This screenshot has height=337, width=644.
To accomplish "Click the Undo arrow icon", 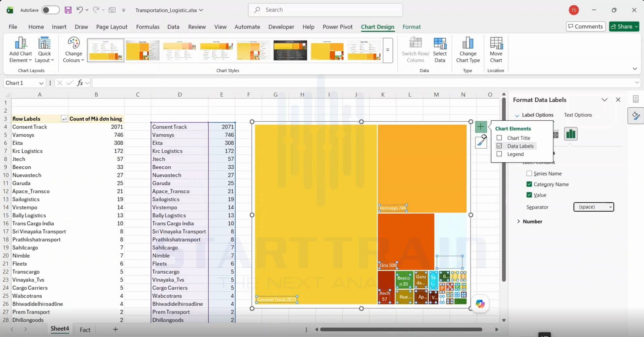I will tap(80, 10).
